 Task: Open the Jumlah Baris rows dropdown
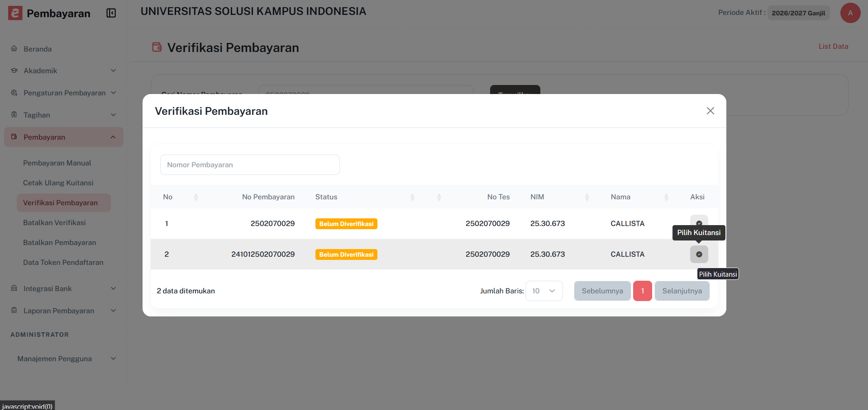(544, 291)
